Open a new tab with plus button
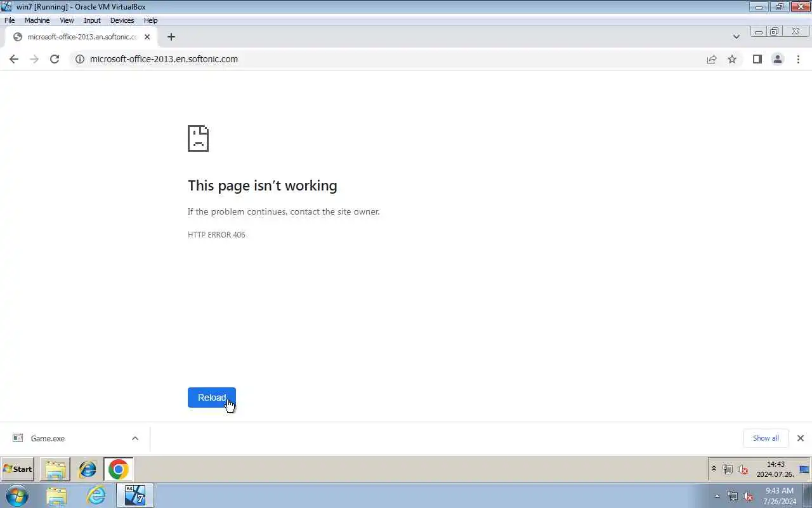Screen dimensions: 812x508 tap(171, 37)
